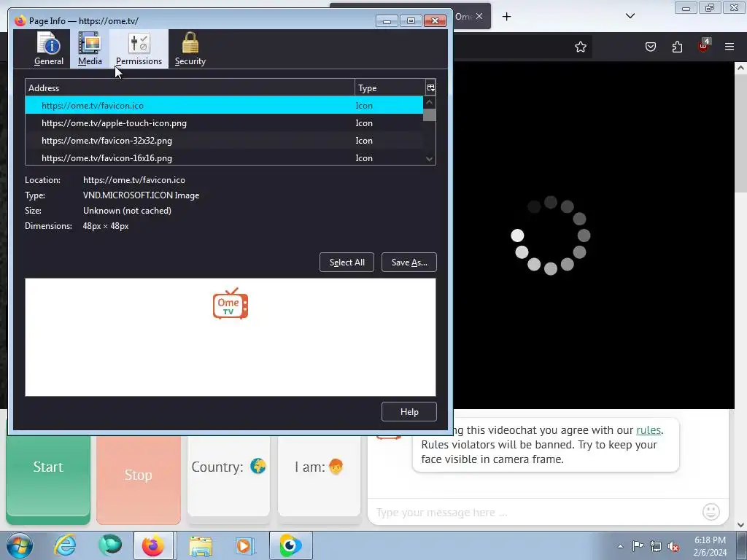Open Windows Explorer folder on taskbar

201,545
